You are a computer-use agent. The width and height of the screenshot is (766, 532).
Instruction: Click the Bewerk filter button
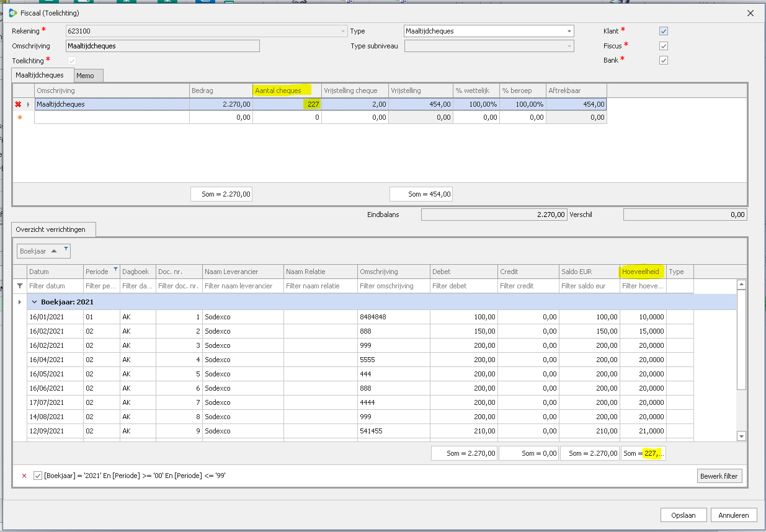pos(719,476)
